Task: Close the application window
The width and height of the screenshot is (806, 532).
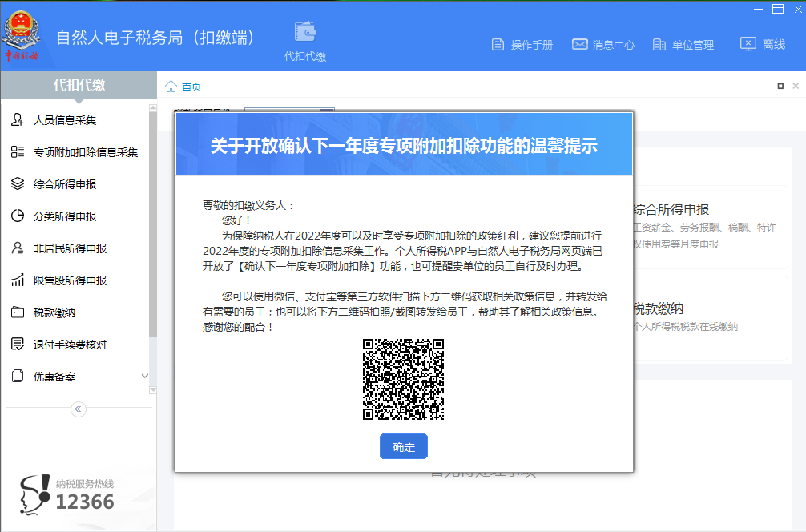Action: [798, 10]
